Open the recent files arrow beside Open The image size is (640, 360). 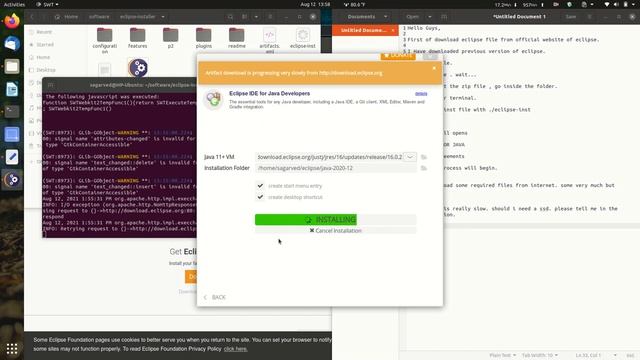(x=430, y=17)
